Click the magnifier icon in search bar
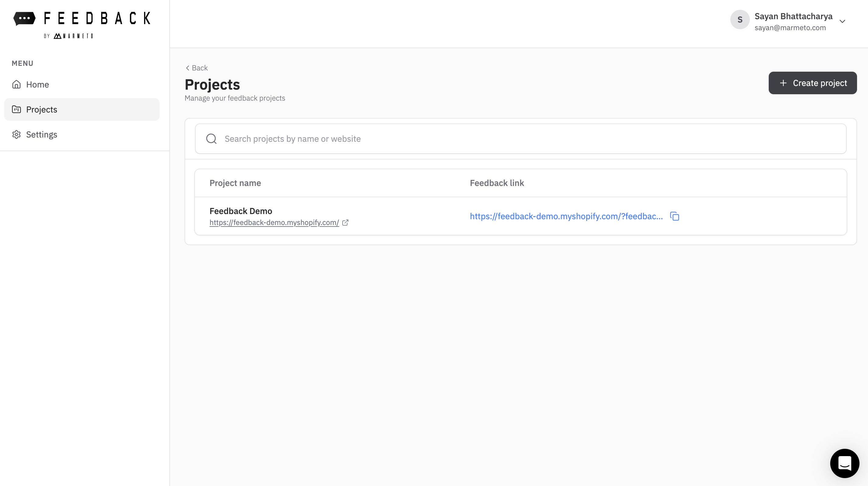868x486 pixels. [x=211, y=139]
